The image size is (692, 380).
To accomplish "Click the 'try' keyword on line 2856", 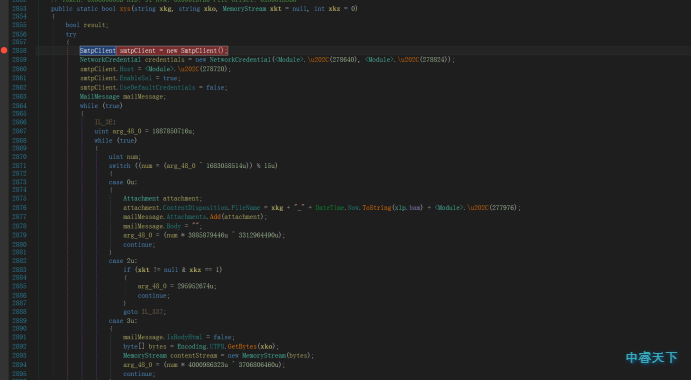I will tap(71, 34).
